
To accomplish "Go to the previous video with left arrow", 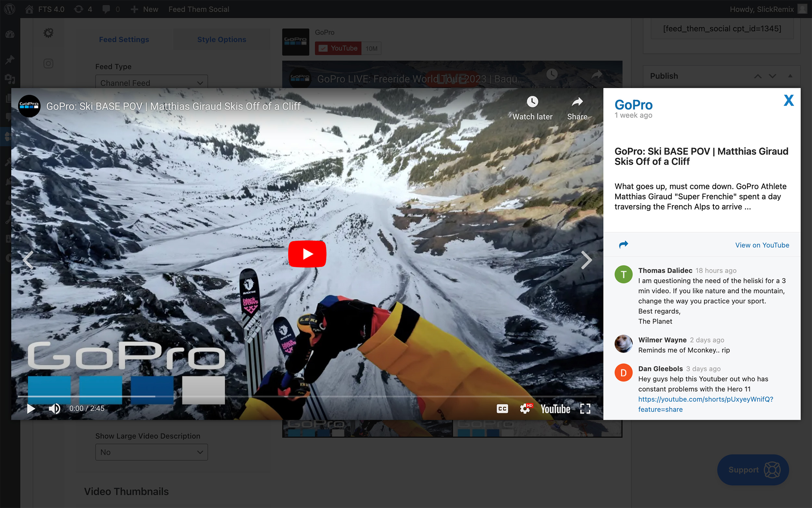I will click(28, 260).
